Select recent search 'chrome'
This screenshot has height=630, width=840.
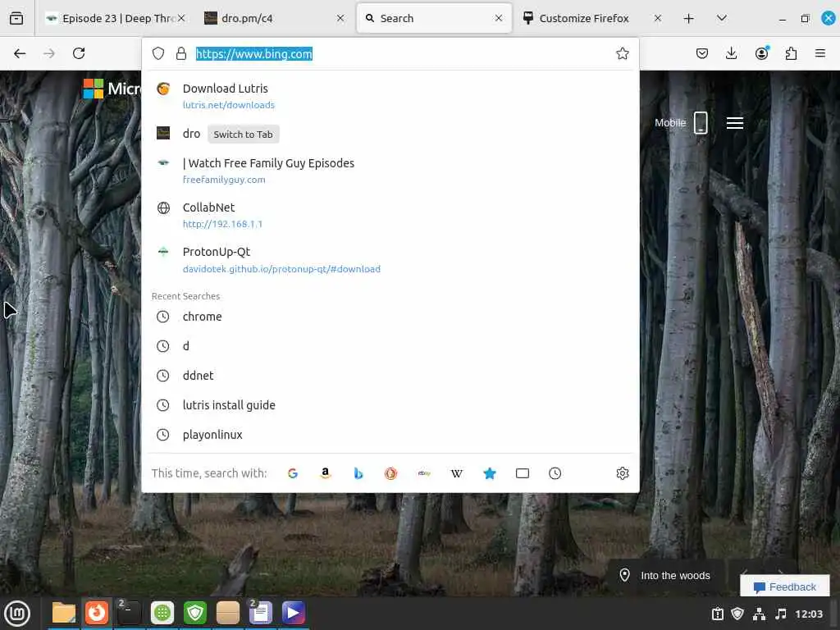(x=390, y=317)
